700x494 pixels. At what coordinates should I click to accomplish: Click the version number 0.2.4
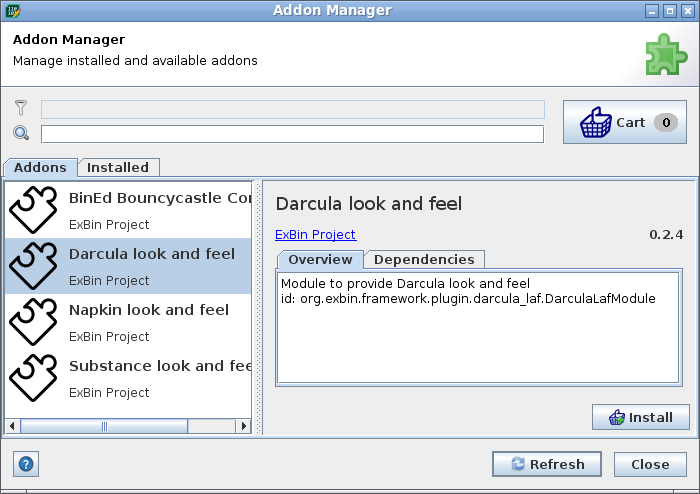coord(666,235)
